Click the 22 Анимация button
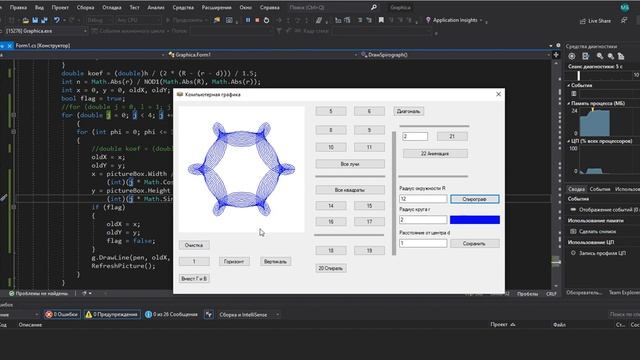Viewport: 640px width, 360px height. (x=435, y=153)
